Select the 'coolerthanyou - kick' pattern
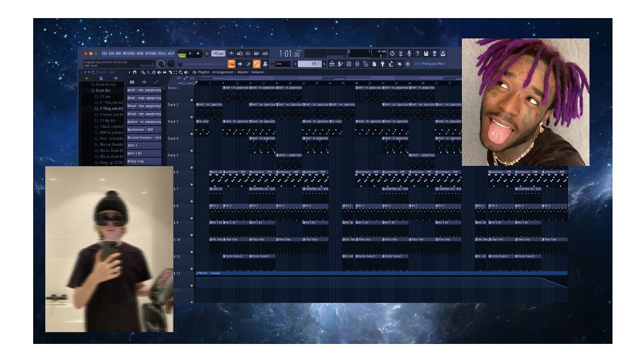 pos(144,137)
